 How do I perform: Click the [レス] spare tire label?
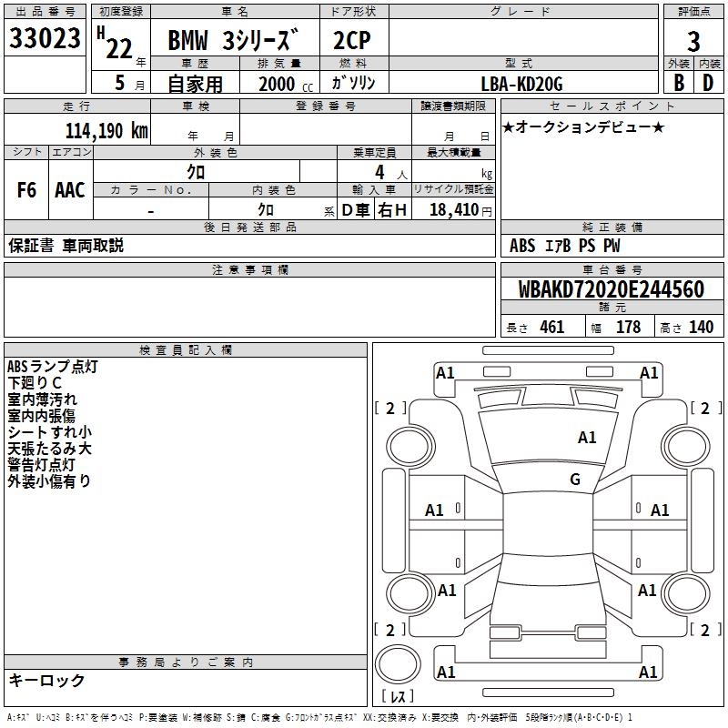pos(398,696)
